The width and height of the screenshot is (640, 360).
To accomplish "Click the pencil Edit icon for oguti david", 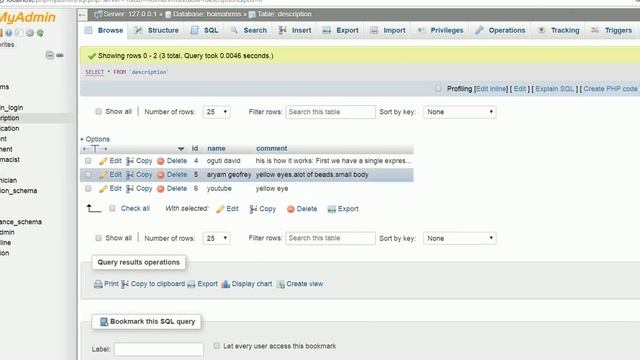I will (x=103, y=161).
